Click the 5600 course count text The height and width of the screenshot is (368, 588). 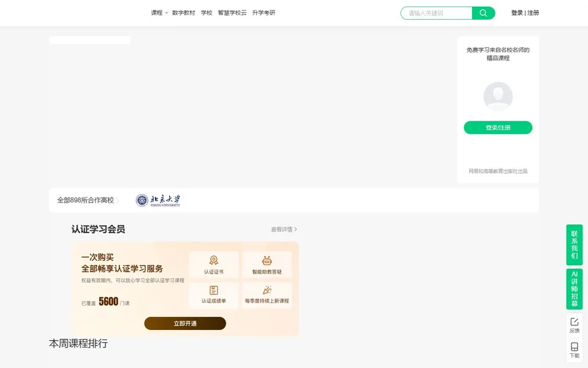[x=108, y=302]
